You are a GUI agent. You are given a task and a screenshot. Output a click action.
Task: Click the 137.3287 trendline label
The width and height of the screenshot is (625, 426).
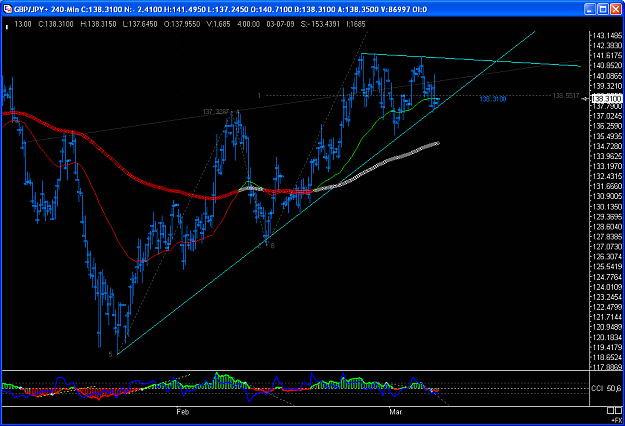coord(216,112)
